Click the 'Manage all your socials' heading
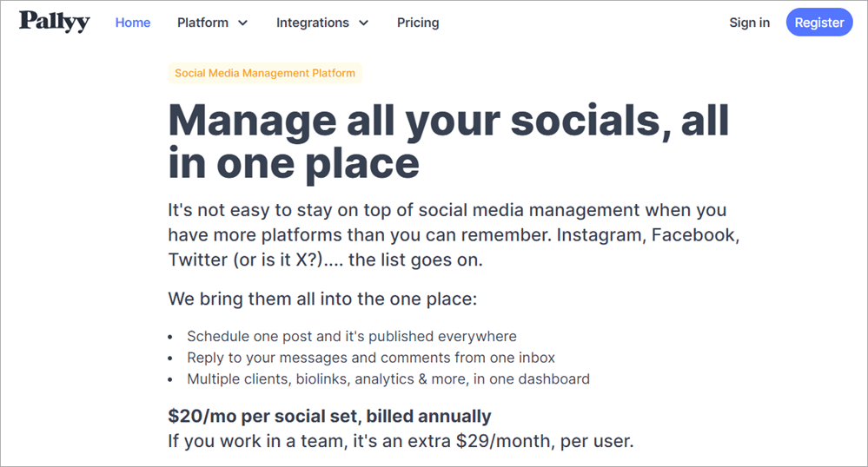This screenshot has width=868, height=467. 448,120
